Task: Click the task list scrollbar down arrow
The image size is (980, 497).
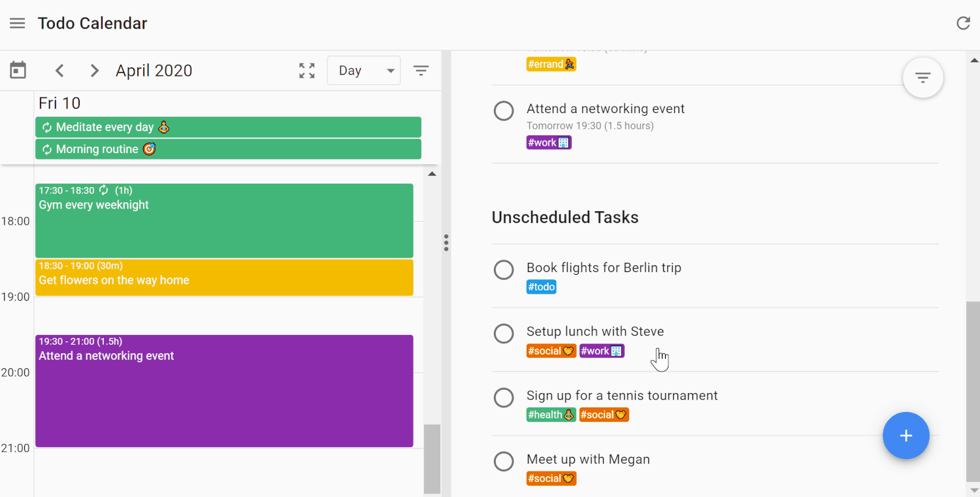Action: (x=973, y=490)
